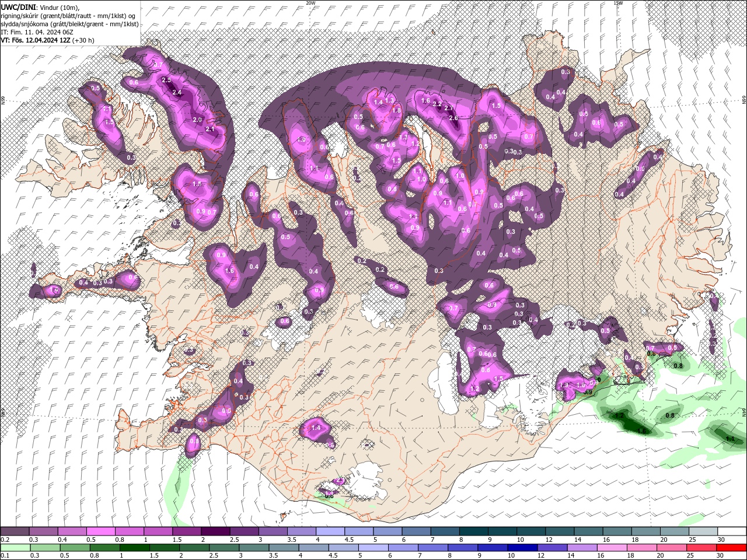Click the map snowfall value '2.1'
The image size is (747, 560).
211,129
